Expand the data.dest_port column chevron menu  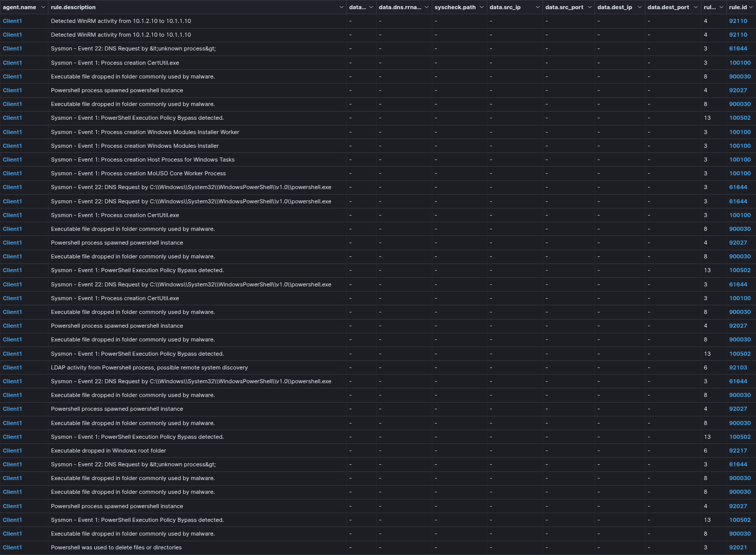695,7
